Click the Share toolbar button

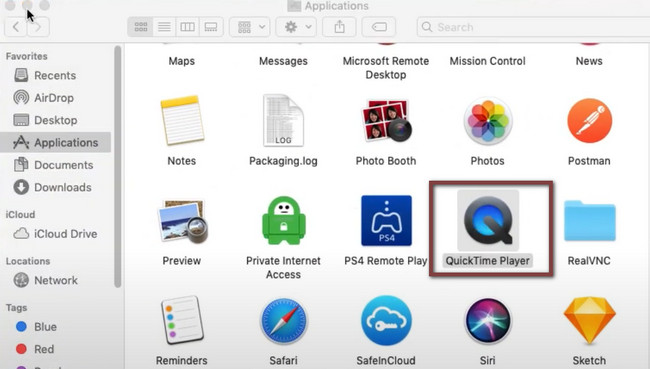340,27
